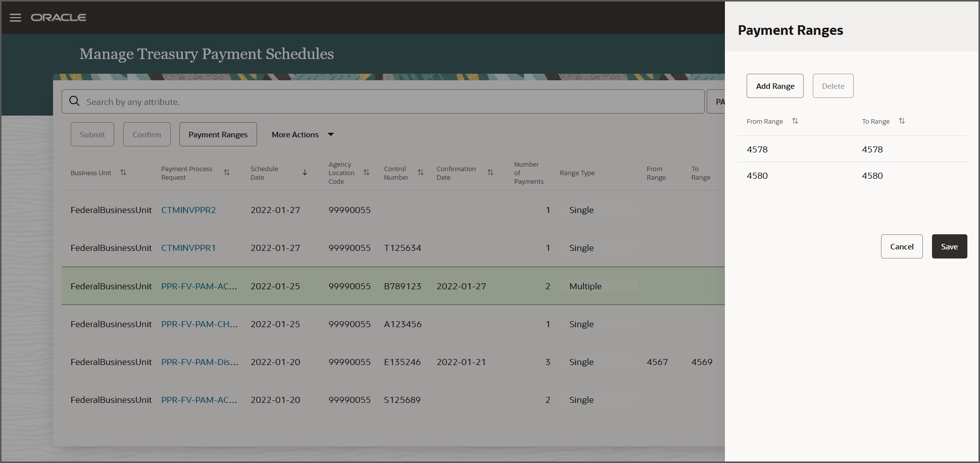Click the disabled Delete button
Screen dimensions: 980x463
click(x=833, y=86)
